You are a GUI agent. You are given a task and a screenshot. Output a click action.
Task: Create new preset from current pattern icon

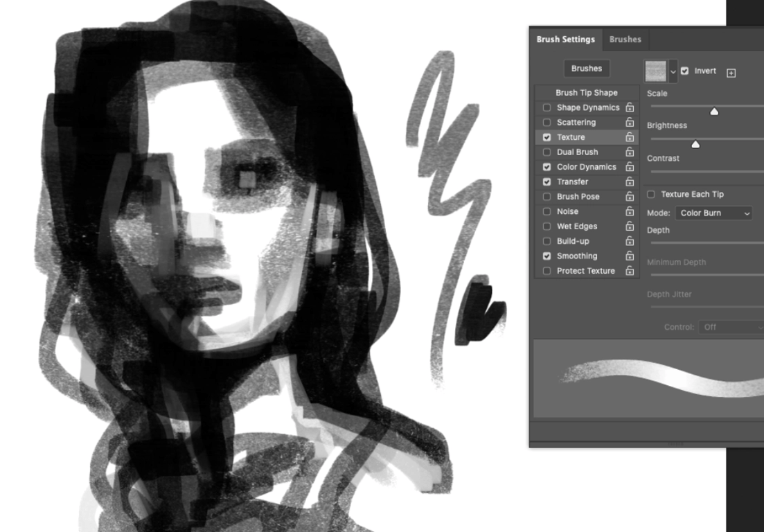click(x=731, y=73)
